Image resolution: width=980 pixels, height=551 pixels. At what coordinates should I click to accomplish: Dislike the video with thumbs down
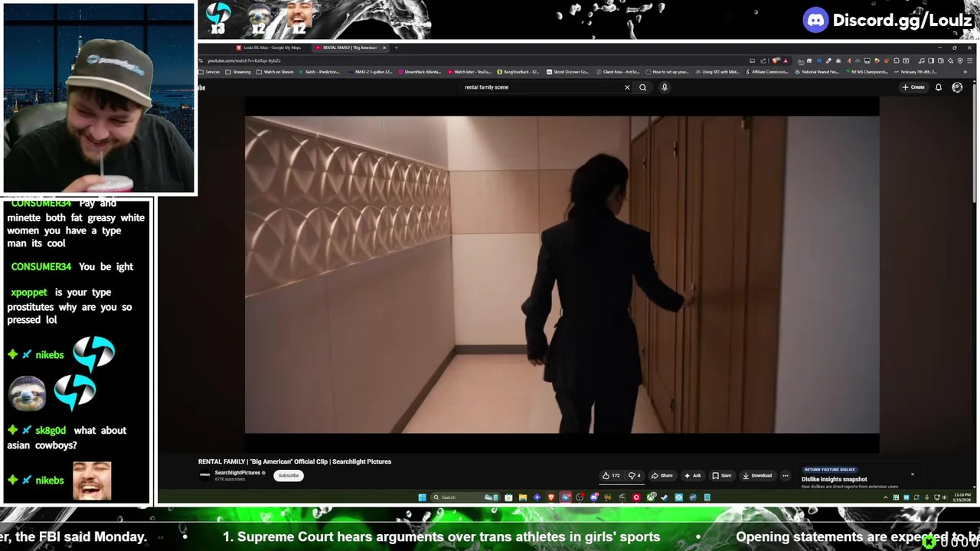(x=635, y=475)
